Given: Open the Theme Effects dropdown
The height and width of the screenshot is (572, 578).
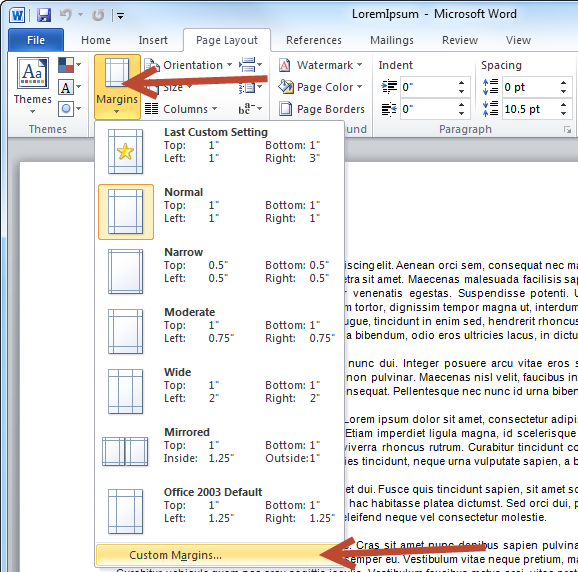Looking at the screenshot, I should tap(69, 109).
